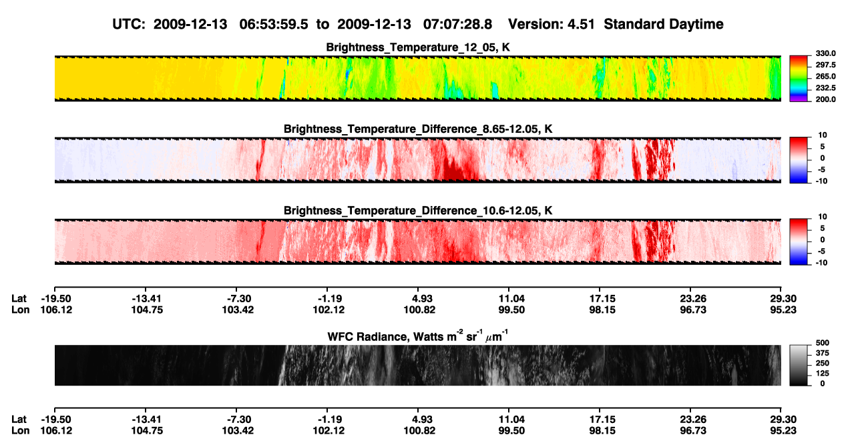The height and width of the screenshot is (445, 868).
Task: Click the 297.5 colorbar label
Action: 827,65
